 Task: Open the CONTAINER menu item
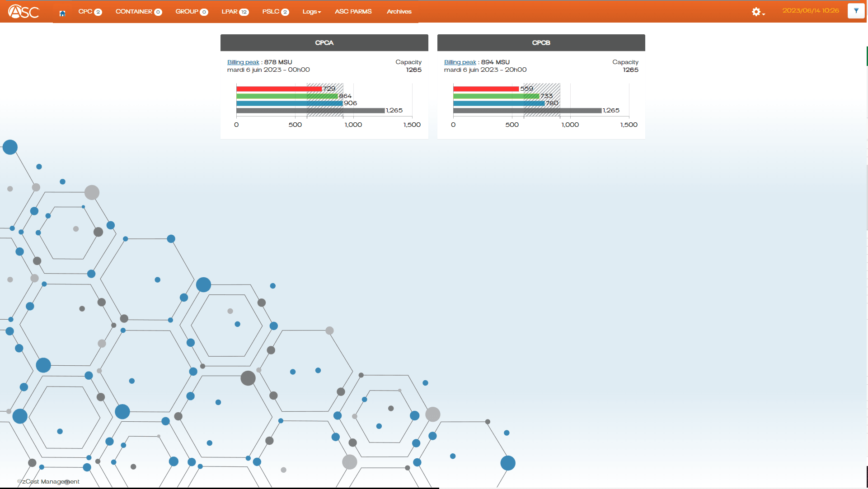coord(139,12)
